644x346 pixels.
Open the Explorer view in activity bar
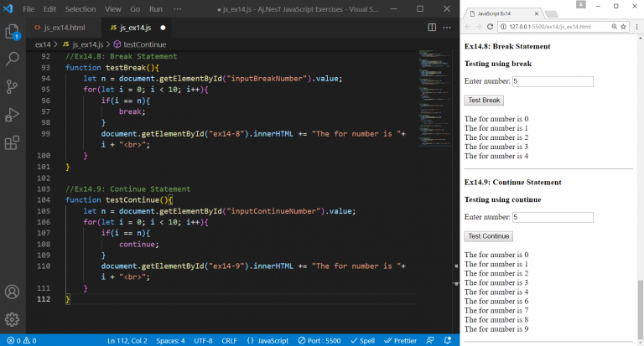pos(13,33)
